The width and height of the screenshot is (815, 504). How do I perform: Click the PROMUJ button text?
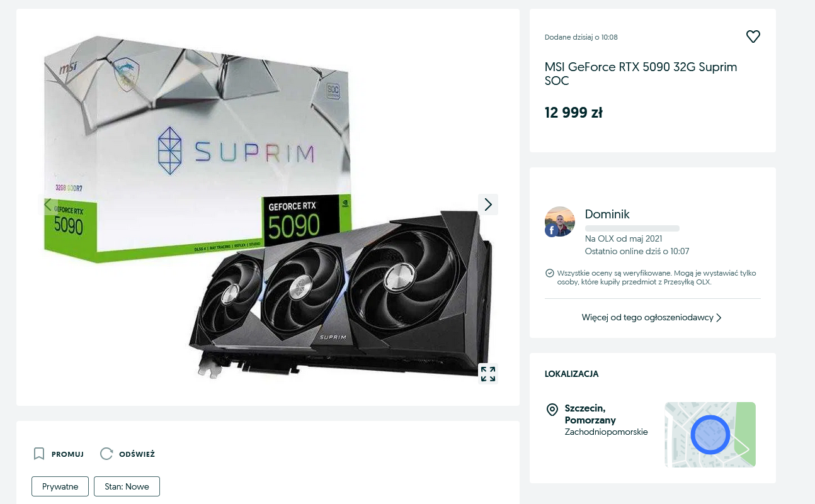click(x=67, y=454)
